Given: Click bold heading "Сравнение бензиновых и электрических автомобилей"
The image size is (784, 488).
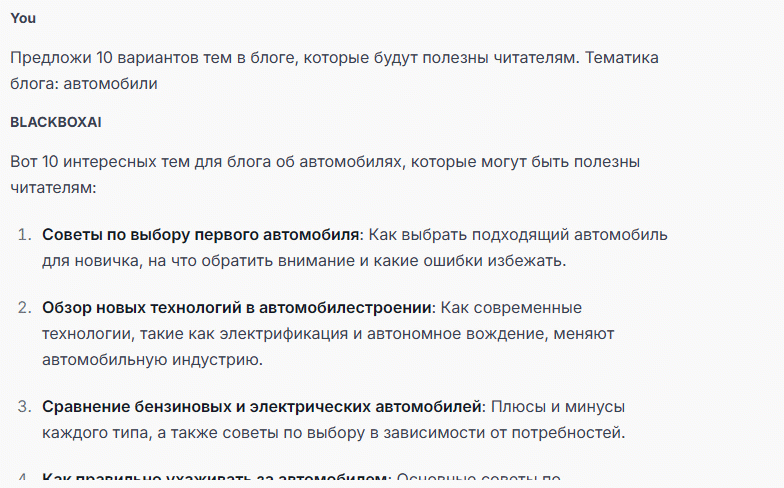Looking at the screenshot, I should point(262,407).
